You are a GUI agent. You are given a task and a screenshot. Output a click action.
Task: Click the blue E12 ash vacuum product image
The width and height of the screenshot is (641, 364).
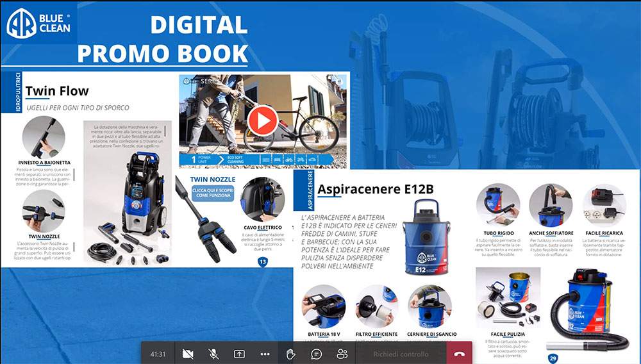coord(426,237)
